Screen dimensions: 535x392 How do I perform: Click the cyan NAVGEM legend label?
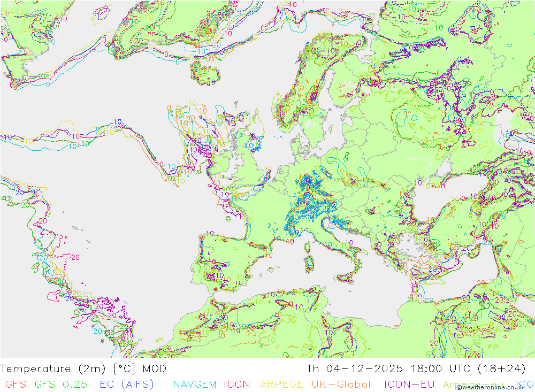pos(195,384)
